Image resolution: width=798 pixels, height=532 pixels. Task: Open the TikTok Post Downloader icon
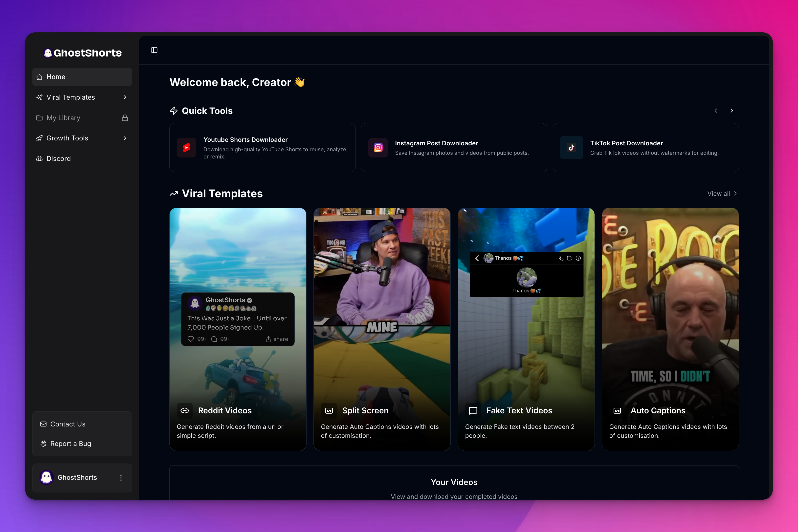click(x=571, y=148)
